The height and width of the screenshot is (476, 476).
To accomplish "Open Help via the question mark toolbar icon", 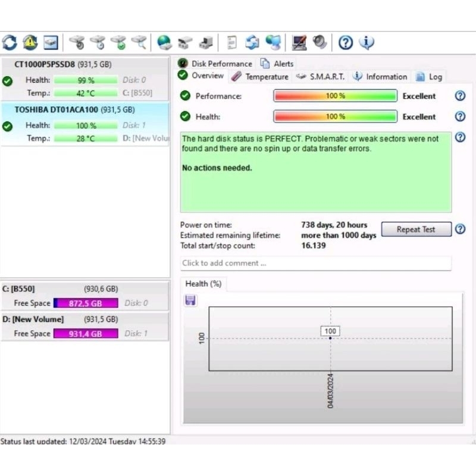I will [x=346, y=42].
